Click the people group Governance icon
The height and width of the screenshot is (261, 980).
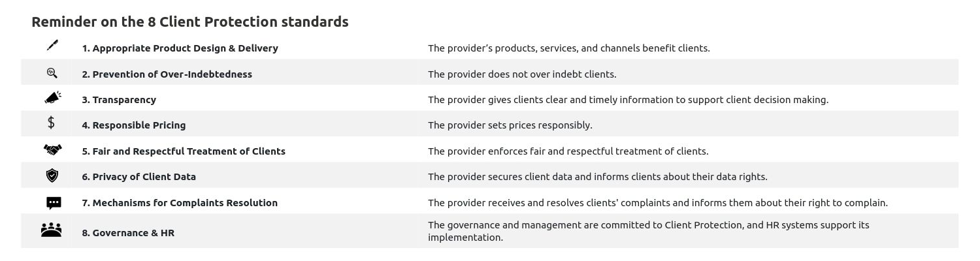[51, 230]
